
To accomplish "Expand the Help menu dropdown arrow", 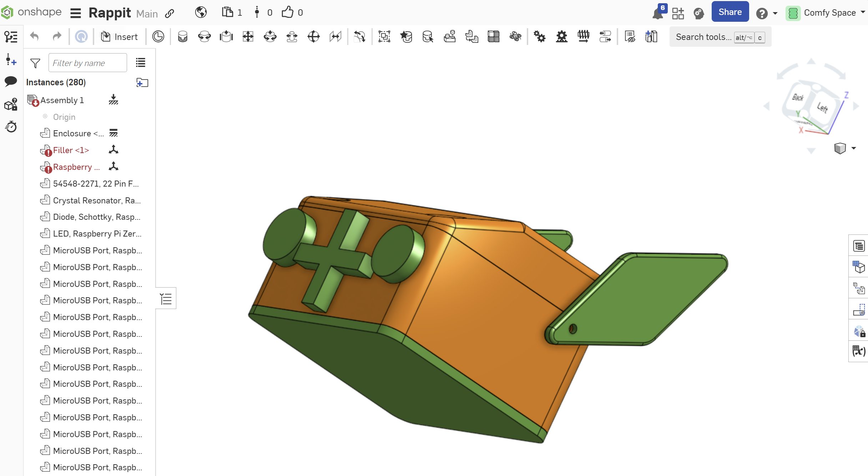I will [775, 14].
